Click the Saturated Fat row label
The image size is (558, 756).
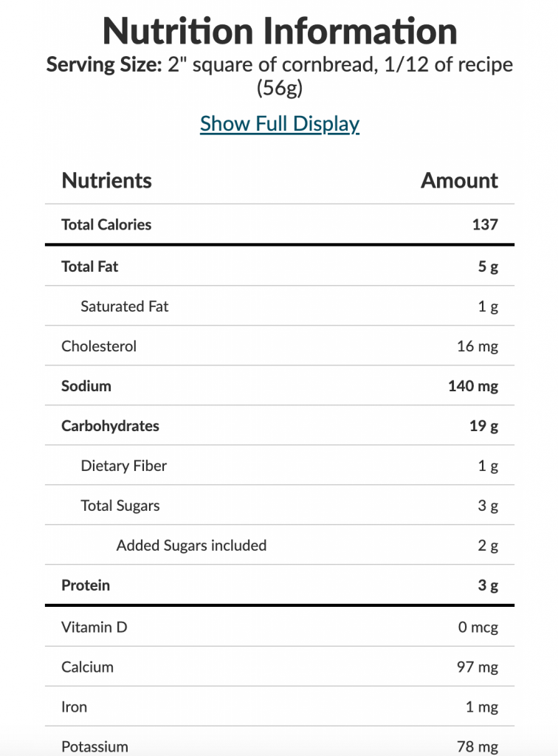[x=124, y=306]
